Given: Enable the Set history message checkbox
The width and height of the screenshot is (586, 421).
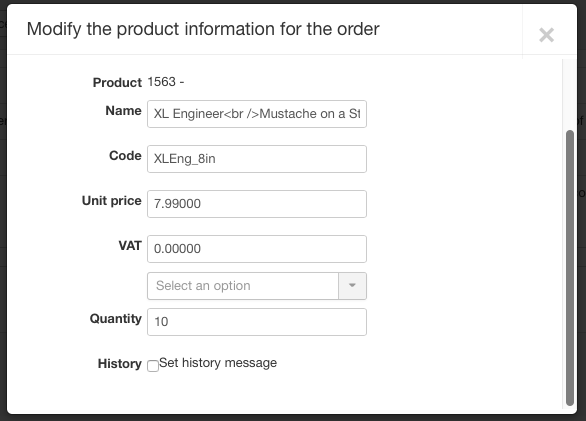Looking at the screenshot, I should 153,366.
